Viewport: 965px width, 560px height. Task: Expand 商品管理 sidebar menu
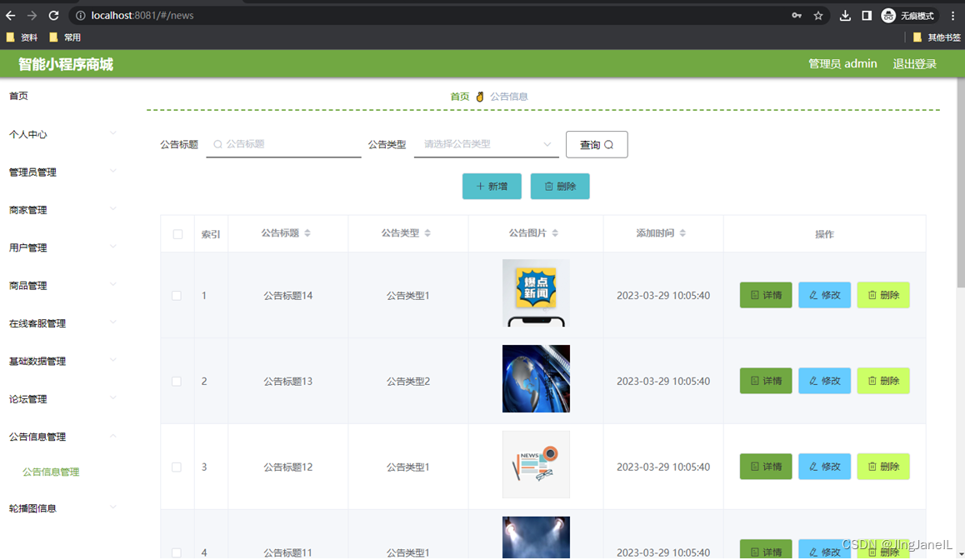click(62, 286)
